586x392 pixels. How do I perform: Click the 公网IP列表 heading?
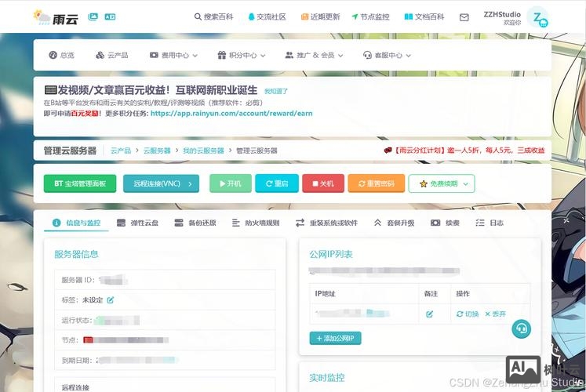pyautogui.click(x=331, y=254)
